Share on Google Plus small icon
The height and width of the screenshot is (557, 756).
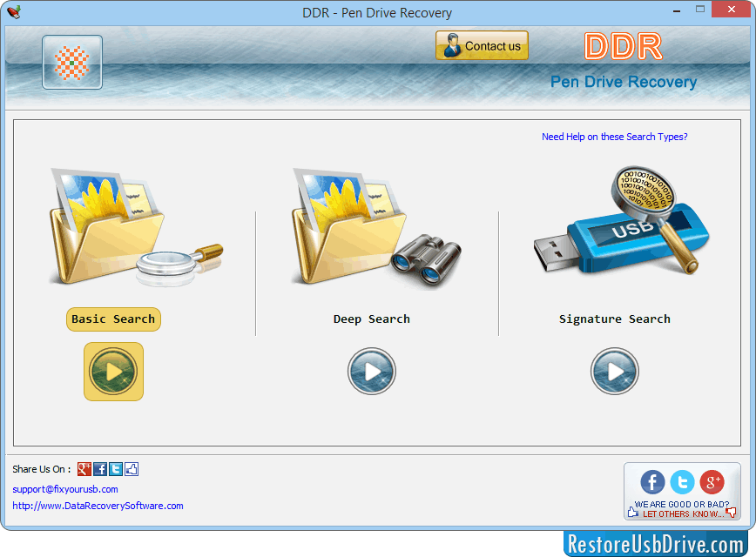point(84,469)
